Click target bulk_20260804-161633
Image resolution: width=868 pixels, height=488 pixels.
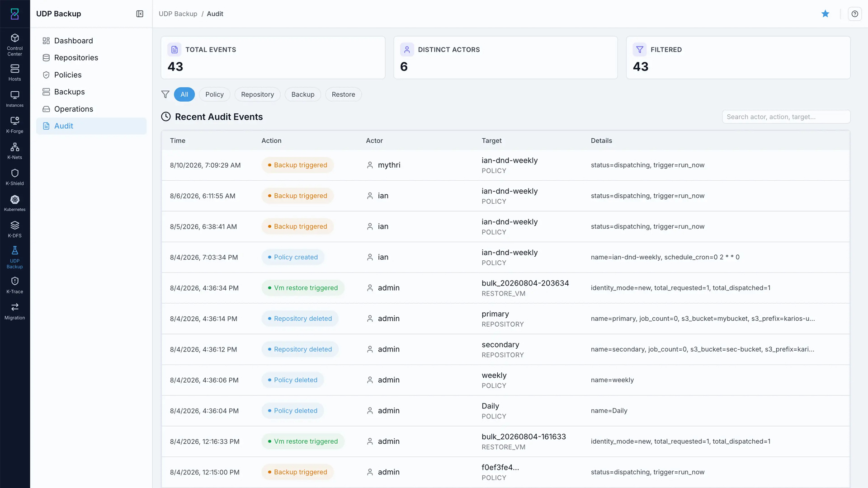pyautogui.click(x=524, y=437)
